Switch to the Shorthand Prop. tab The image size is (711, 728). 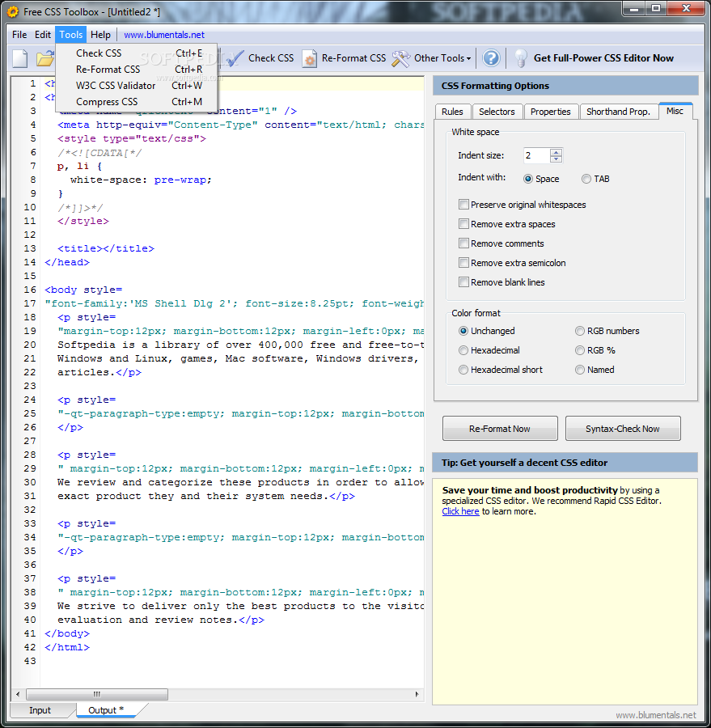point(618,112)
